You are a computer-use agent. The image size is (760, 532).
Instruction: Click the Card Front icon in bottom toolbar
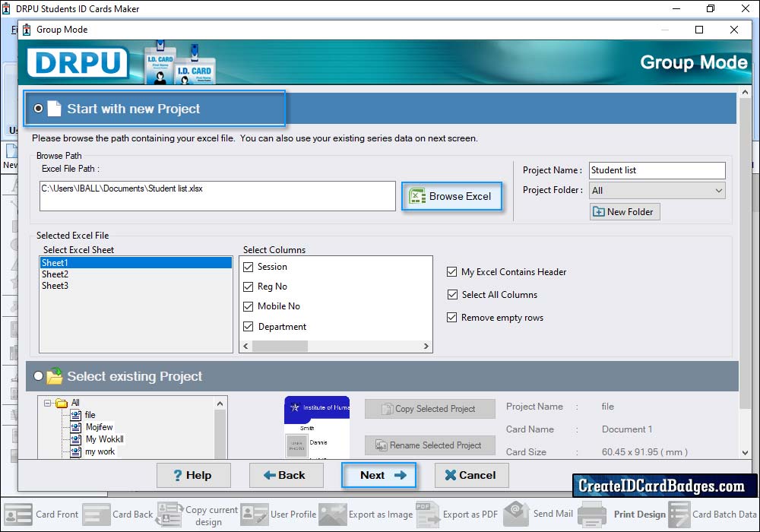coord(18,514)
